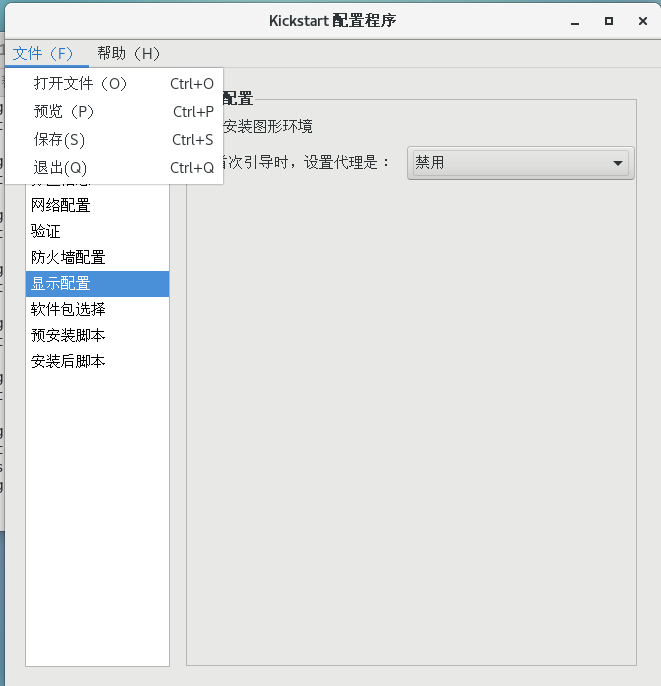Screen dimensions: 661x686
Task: Open 软件包选择 section
Action: coord(98,310)
